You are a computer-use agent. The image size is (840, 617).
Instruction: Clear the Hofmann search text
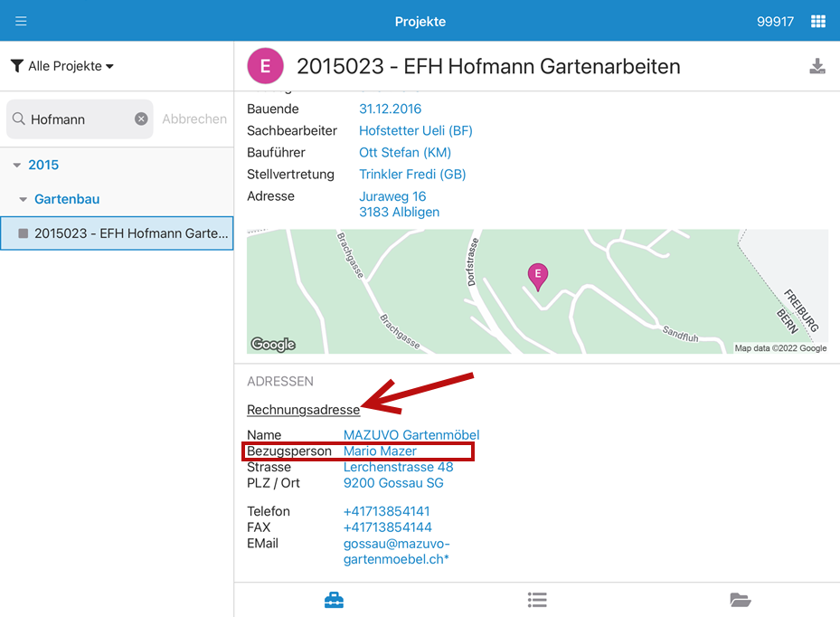[141, 119]
